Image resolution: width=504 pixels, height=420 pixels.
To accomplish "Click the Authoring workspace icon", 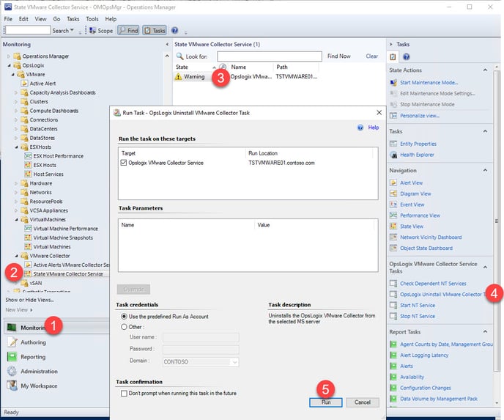I will coord(12,342).
